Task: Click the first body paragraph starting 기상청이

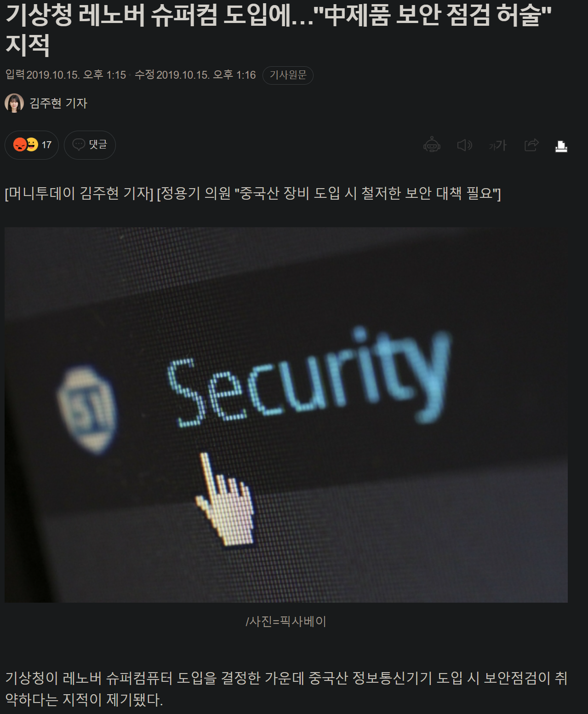Action: 286,689
